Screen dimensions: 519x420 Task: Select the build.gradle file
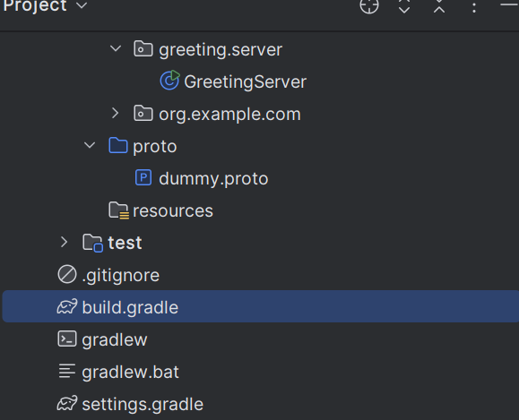[261, 306]
